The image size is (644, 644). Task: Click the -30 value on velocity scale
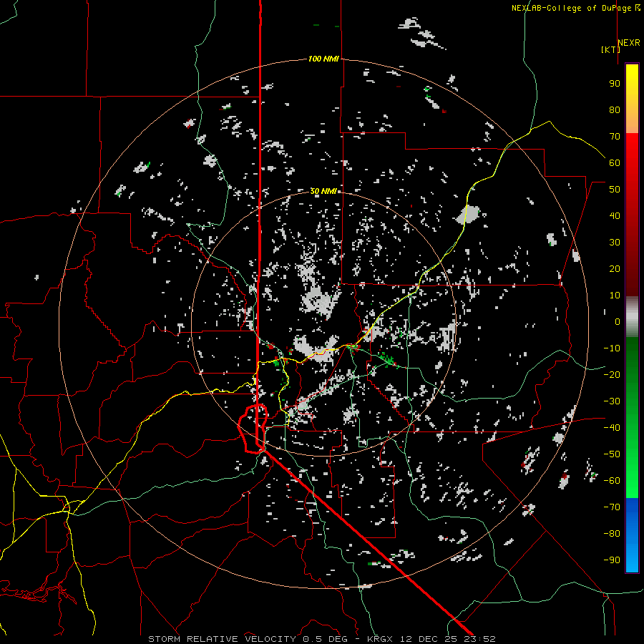coord(612,401)
